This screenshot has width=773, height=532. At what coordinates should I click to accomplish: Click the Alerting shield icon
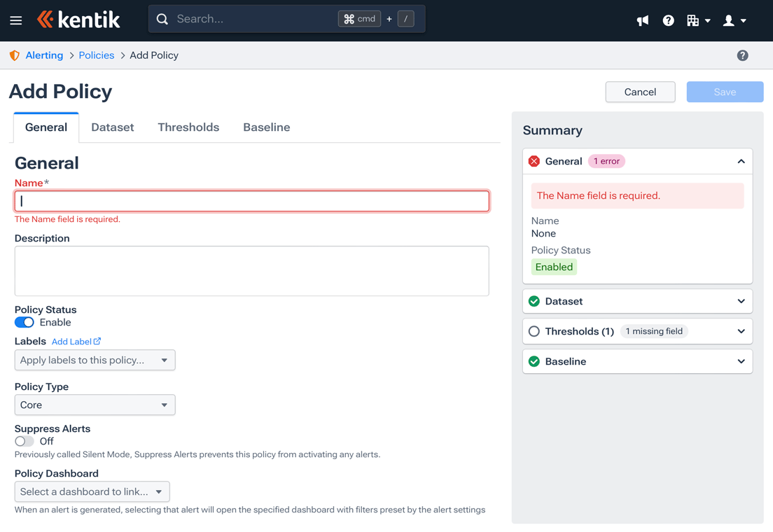coord(14,55)
